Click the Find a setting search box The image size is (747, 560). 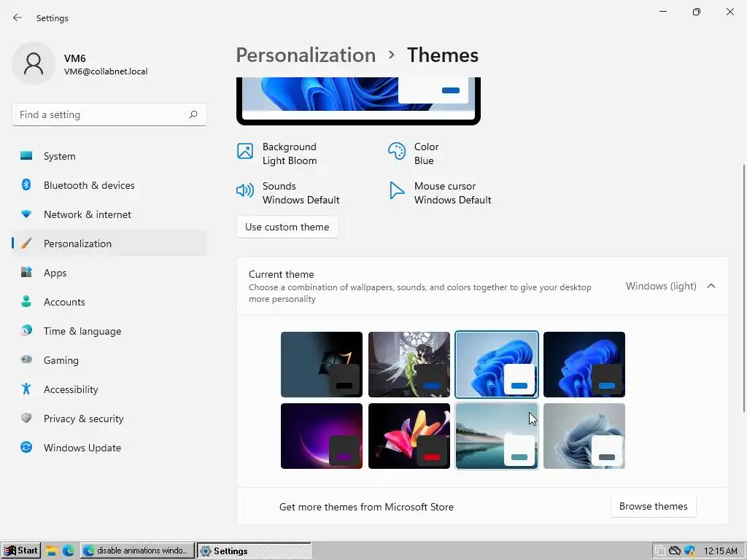pos(109,114)
